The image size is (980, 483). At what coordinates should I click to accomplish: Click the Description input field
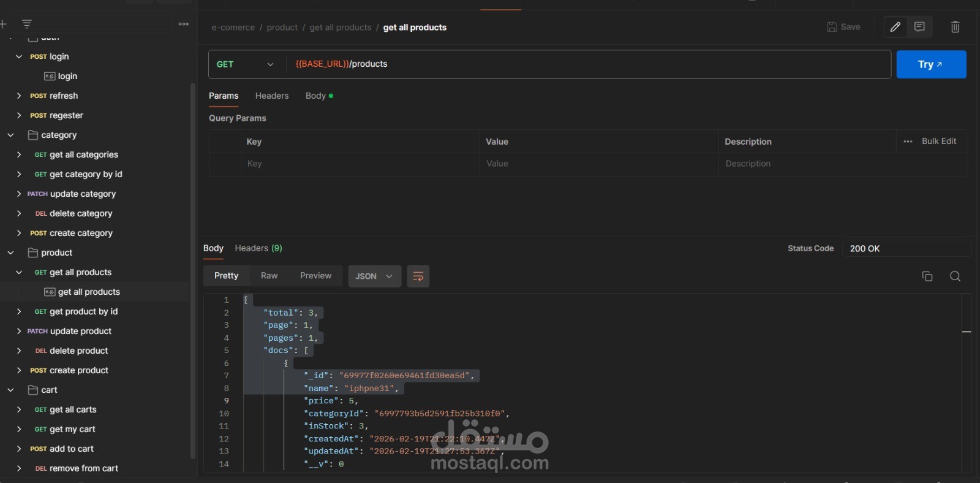[842, 164]
